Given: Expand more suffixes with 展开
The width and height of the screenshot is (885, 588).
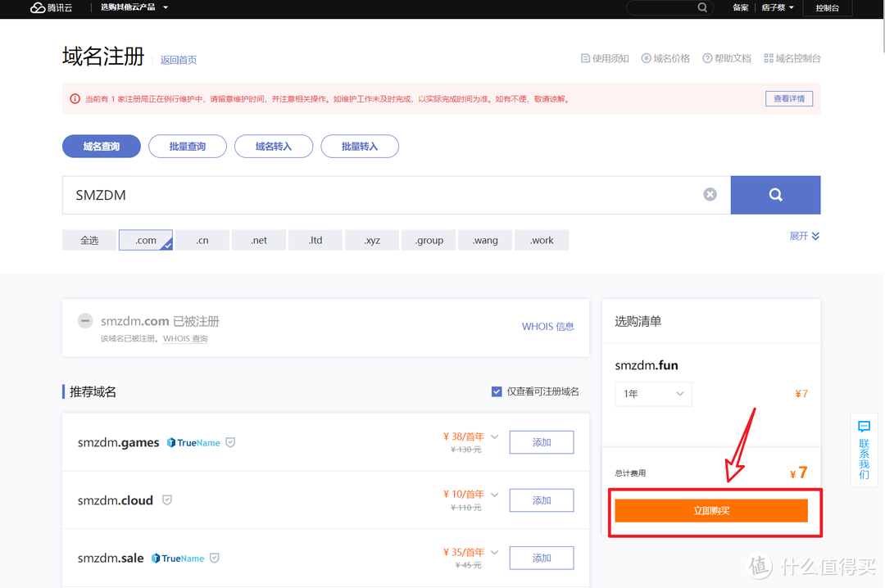Looking at the screenshot, I should [x=805, y=236].
